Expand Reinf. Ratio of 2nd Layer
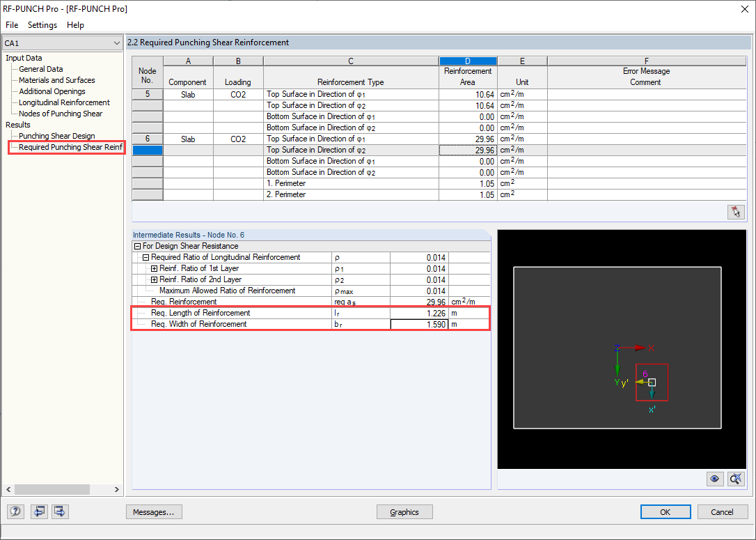This screenshot has width=756, height=540. coord(155,279)
